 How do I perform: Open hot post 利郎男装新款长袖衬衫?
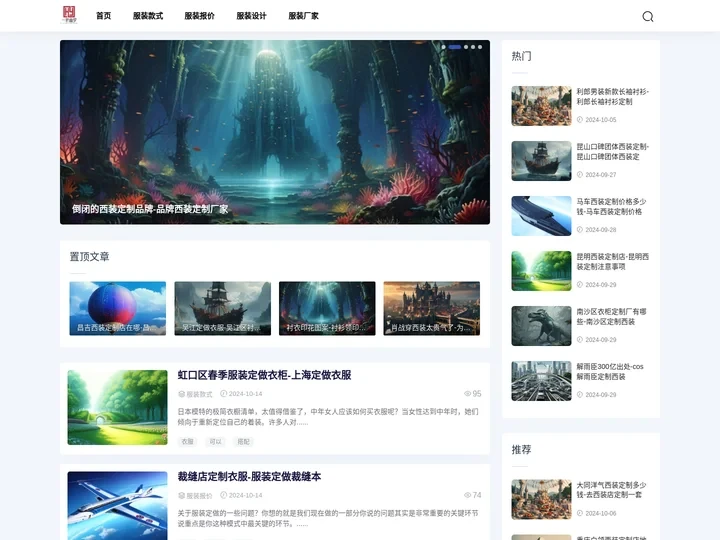tap(613, 96)
